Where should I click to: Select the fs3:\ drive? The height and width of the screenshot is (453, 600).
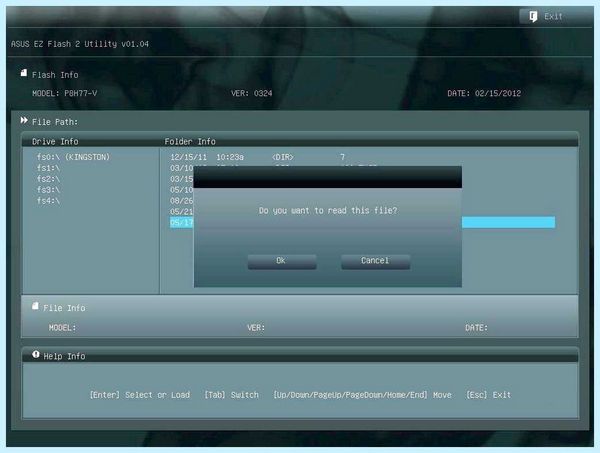click(x=48, y=190)
